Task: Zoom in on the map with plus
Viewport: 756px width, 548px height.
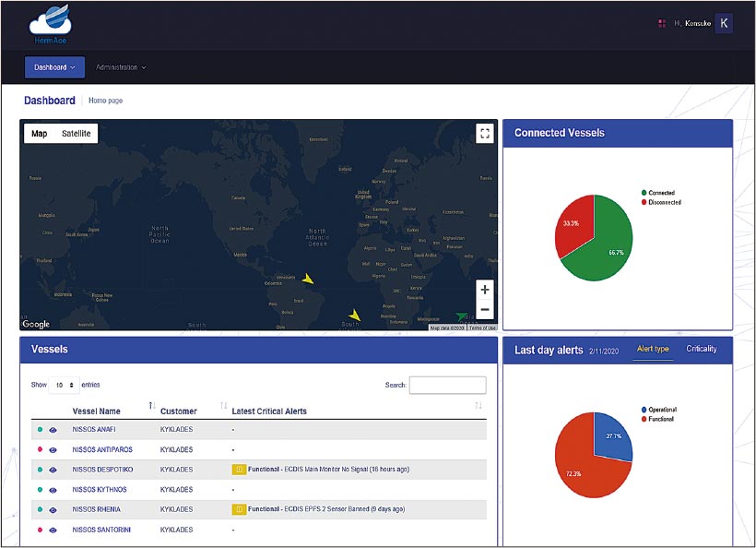Action: 485,290
